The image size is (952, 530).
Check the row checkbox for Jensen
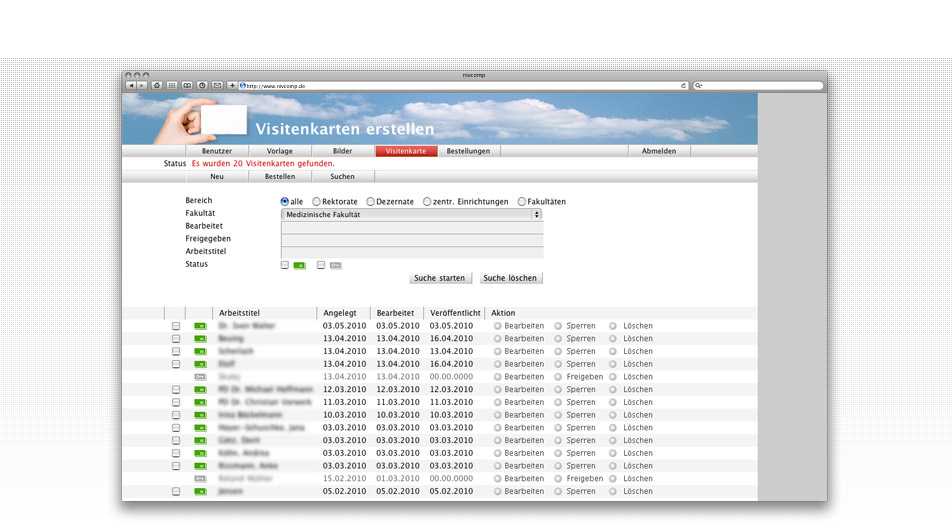pyautogui.click(x=176, y=492)
